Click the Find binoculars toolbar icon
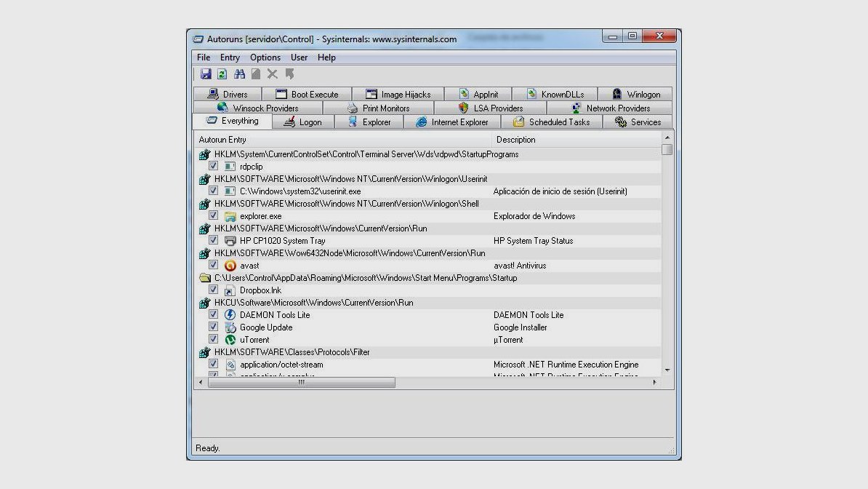Image resolution: width=868 pixels, height=489 pixels. coord(239,73)
